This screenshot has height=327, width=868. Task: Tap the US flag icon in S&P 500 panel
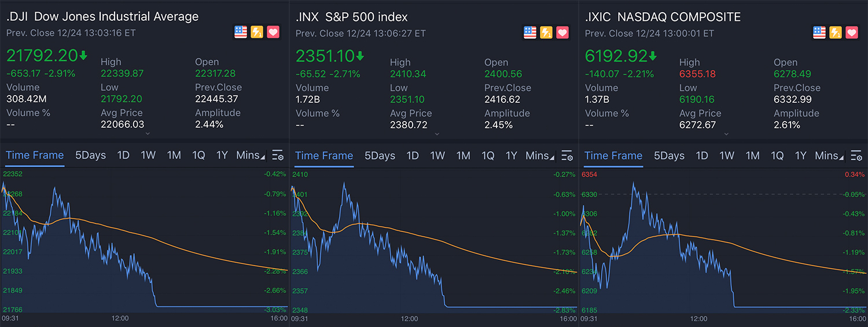point(530,32)
